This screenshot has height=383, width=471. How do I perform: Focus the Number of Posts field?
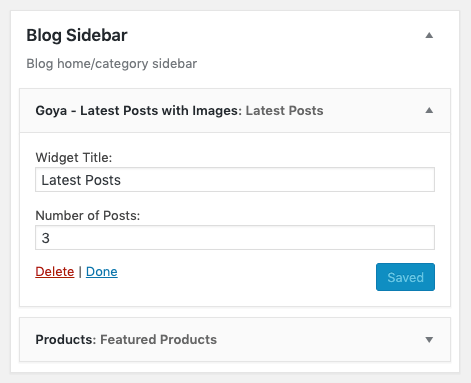tap(235, 238)
